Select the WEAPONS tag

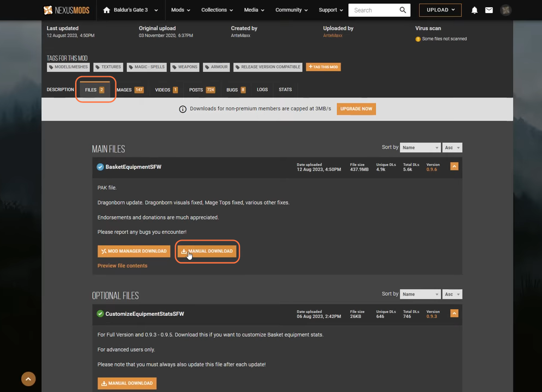(185, 67)
